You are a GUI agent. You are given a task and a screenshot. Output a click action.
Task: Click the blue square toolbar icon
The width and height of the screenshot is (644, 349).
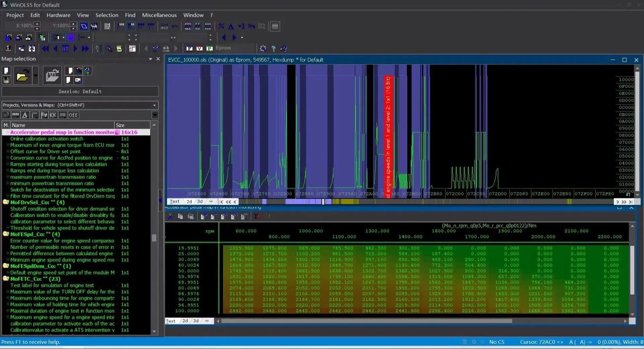pyautogui.click(x=71, y=38)
